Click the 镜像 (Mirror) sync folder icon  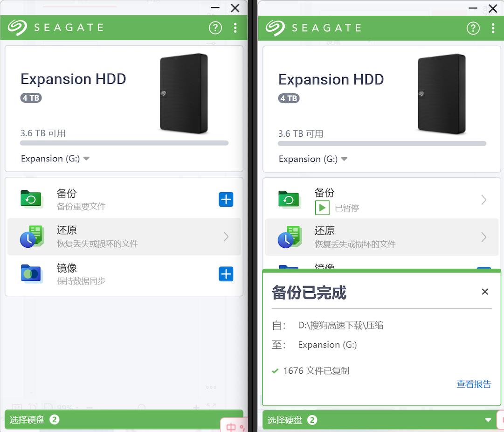(x=31, y=274)
